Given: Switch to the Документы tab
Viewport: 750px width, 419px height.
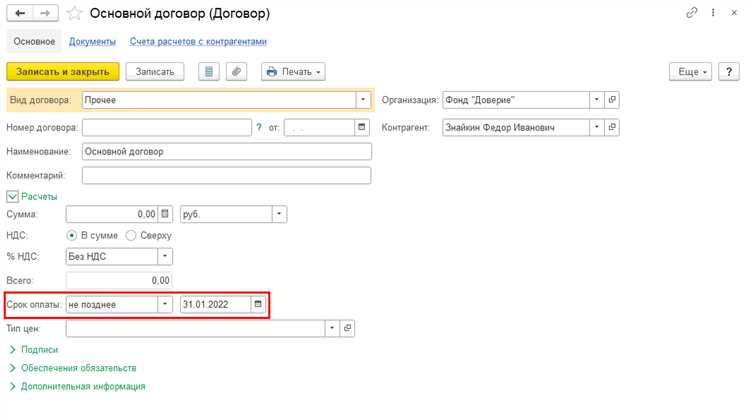Looking at the screenshot, I should (92, 41).
